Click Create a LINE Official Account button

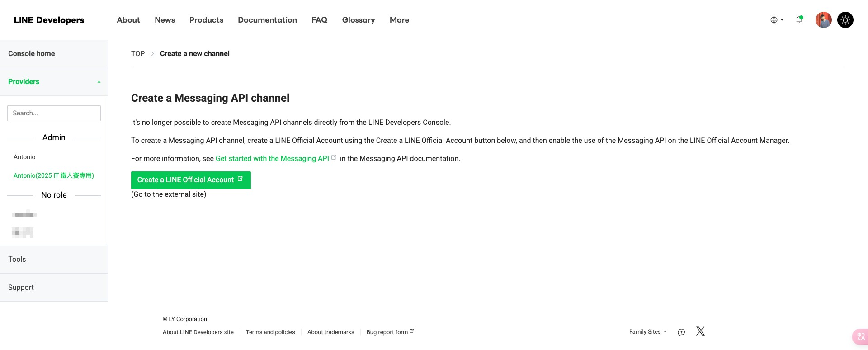pyautogui.click(x=191, y=180)
